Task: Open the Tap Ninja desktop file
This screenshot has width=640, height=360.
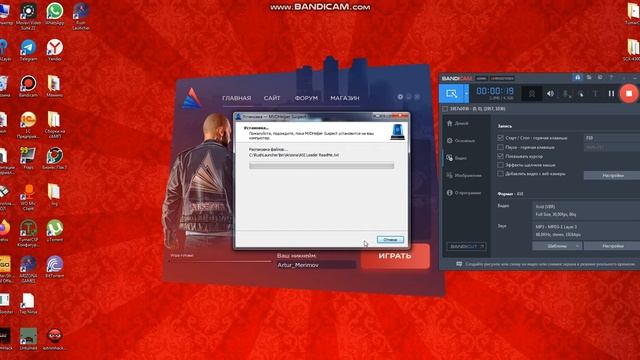Action: click(28, 303)
